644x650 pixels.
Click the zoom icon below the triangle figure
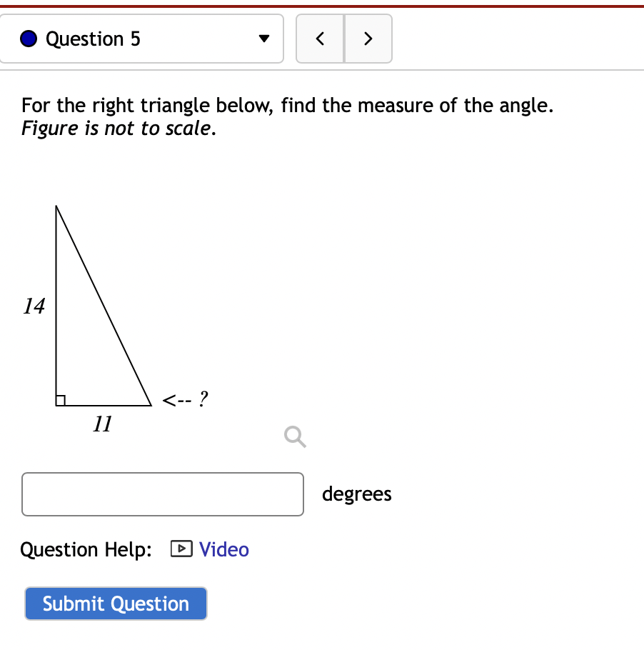pos(294,436)
